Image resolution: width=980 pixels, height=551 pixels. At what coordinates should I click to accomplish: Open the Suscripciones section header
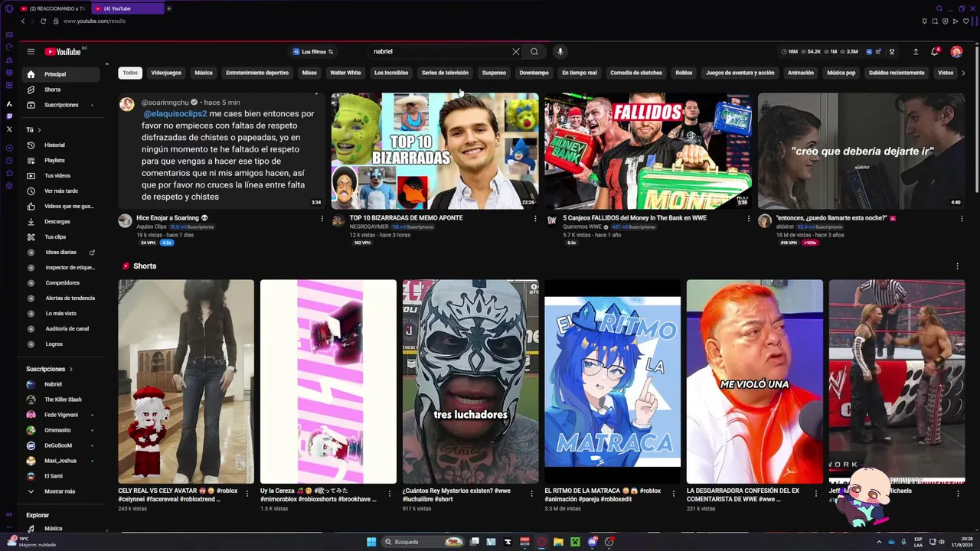coord(49,369)
